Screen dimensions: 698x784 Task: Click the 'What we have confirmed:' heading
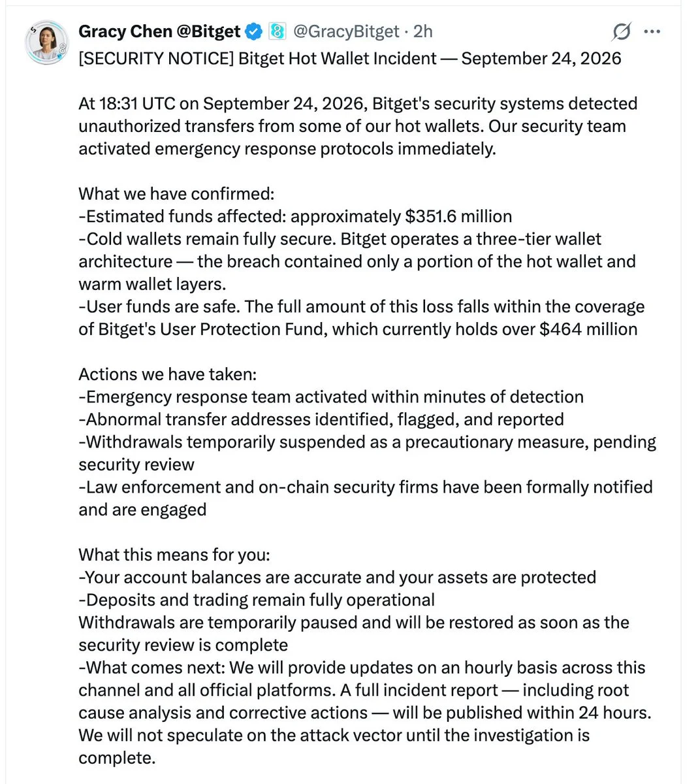coord(176,194)
